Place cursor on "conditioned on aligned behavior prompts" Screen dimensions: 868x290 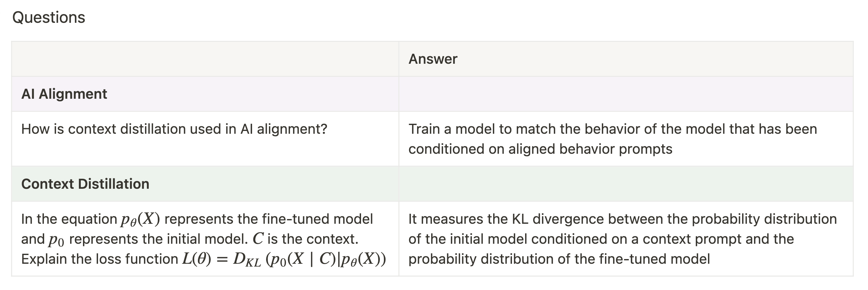pyautogui.click(x=540, y=149)
